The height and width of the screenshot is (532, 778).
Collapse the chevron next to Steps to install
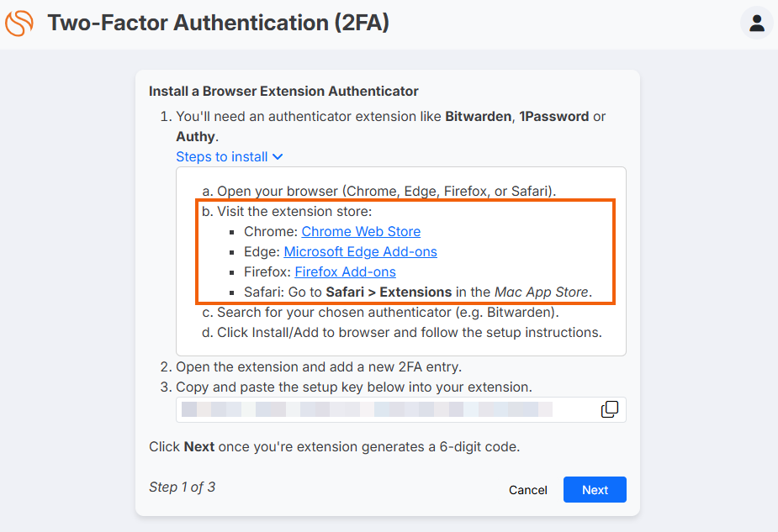point(278,156)
